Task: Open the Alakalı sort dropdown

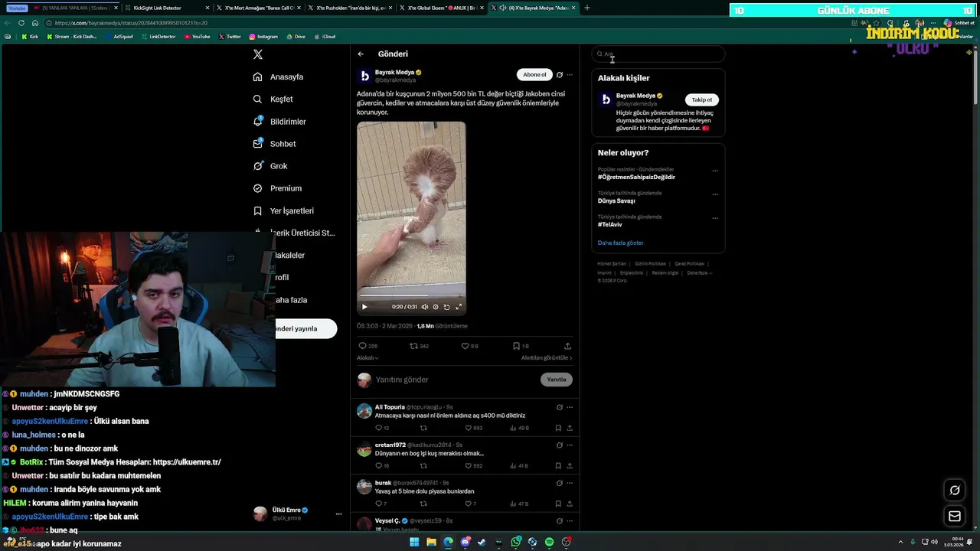Action: click(x=367, y=358)
